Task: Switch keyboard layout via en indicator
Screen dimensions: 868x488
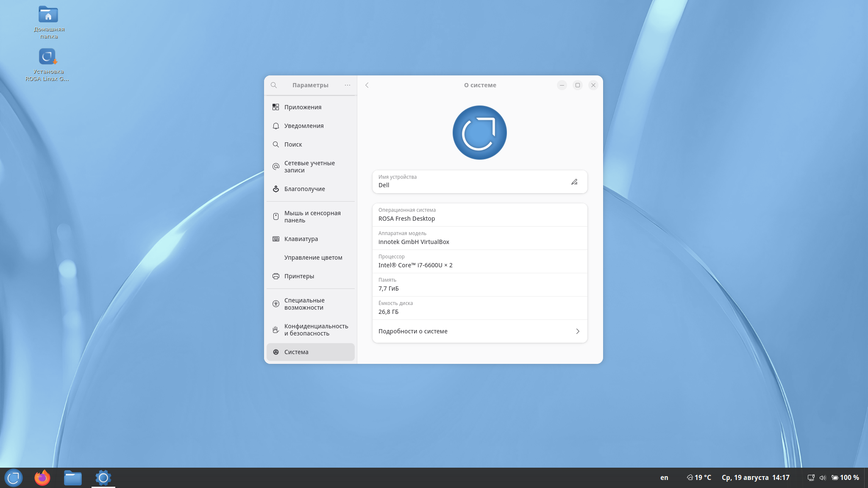Action: (664, 478)
